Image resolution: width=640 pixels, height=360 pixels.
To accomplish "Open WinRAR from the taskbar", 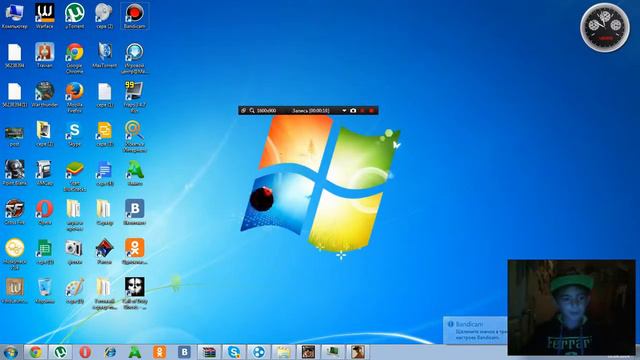I will [x=209, y=352].
